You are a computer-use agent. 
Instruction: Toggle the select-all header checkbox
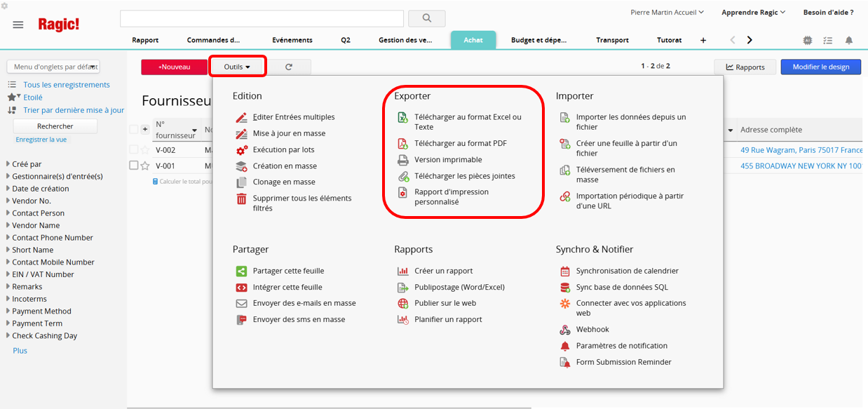(x=134, y=130)
